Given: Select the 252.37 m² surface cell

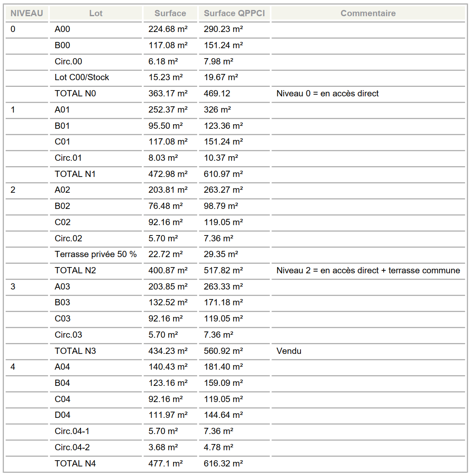Looking at the screenshot, I should pos(170,110).
